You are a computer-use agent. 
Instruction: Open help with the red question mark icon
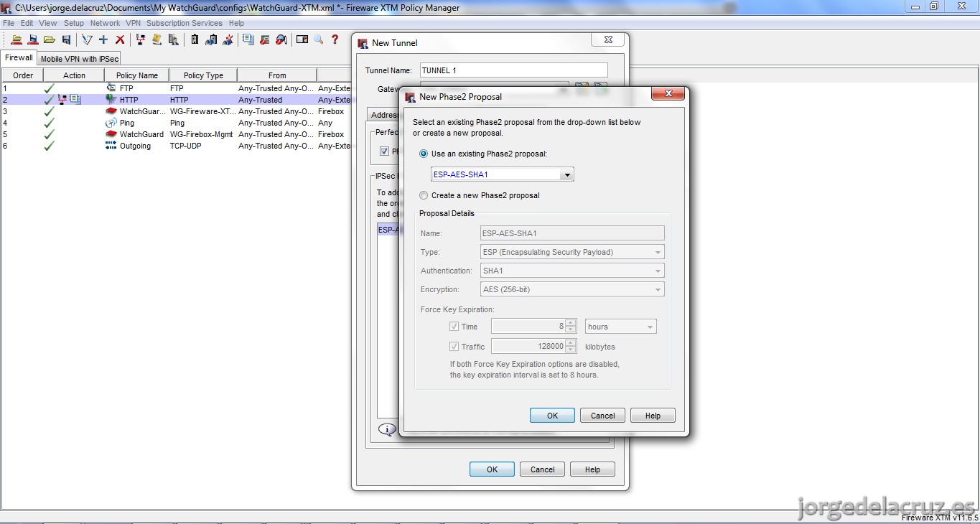[335, 40]
